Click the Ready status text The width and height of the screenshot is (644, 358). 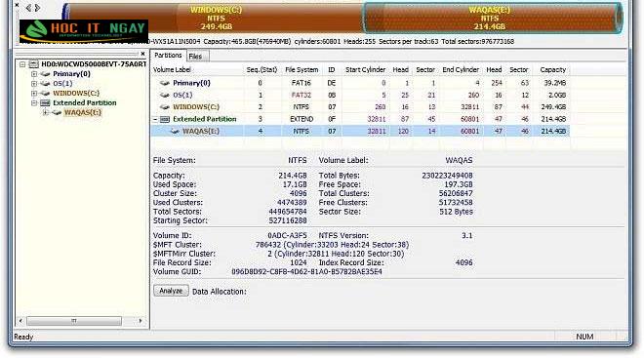click(x=23, y=338)
